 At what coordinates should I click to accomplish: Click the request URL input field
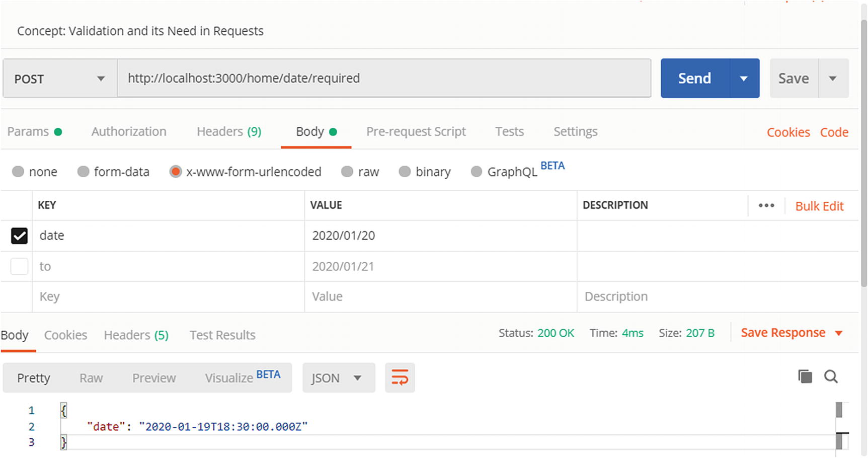pos(383,79)
